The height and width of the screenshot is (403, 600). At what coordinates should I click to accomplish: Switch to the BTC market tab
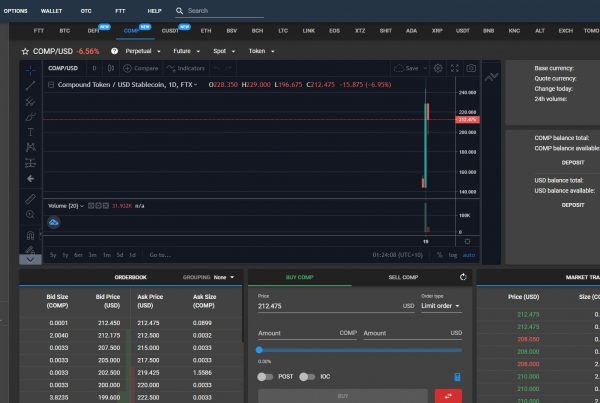(x=65, y=31)
